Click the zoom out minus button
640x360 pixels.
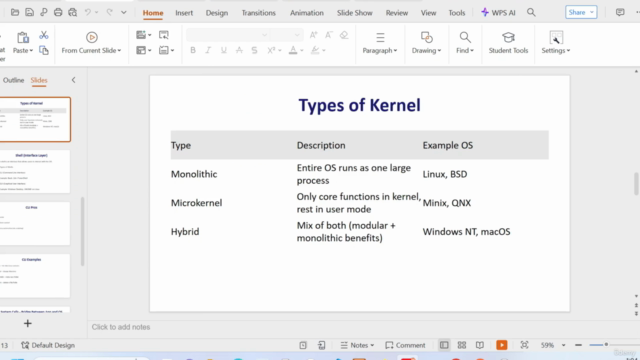578,345
